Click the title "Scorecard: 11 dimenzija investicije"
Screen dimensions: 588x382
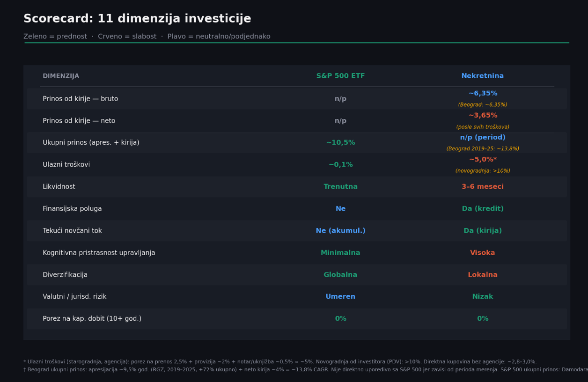point(137,19)
